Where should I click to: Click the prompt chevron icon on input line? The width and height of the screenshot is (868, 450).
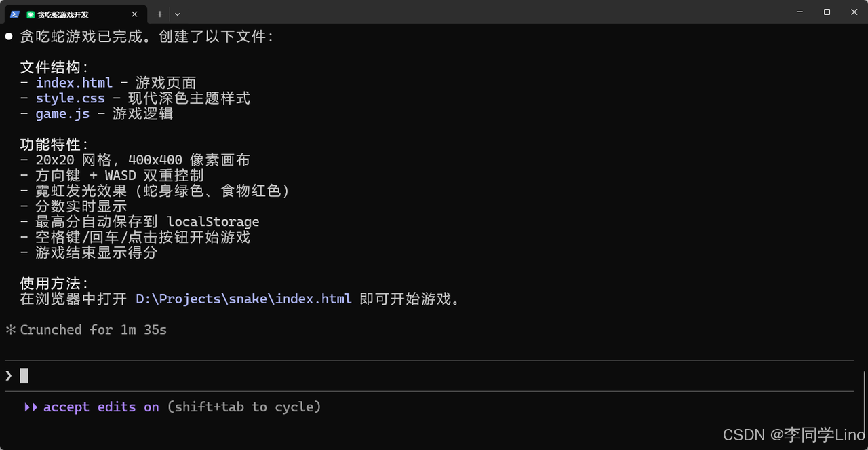[7, 375]
